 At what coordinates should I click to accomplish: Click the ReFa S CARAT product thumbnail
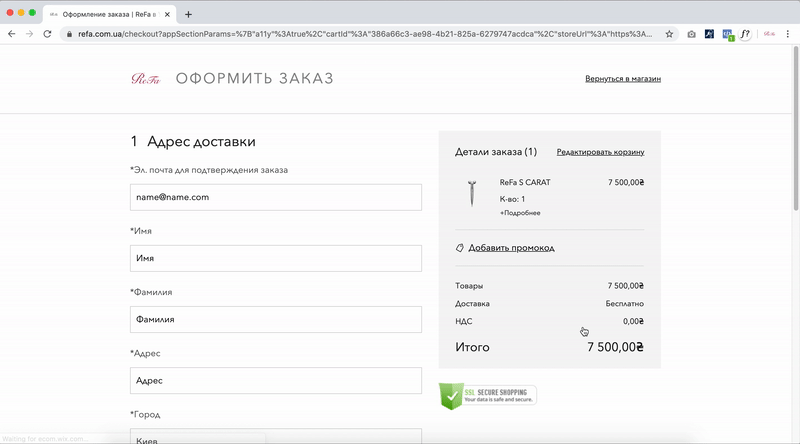[x=472, y=193]
